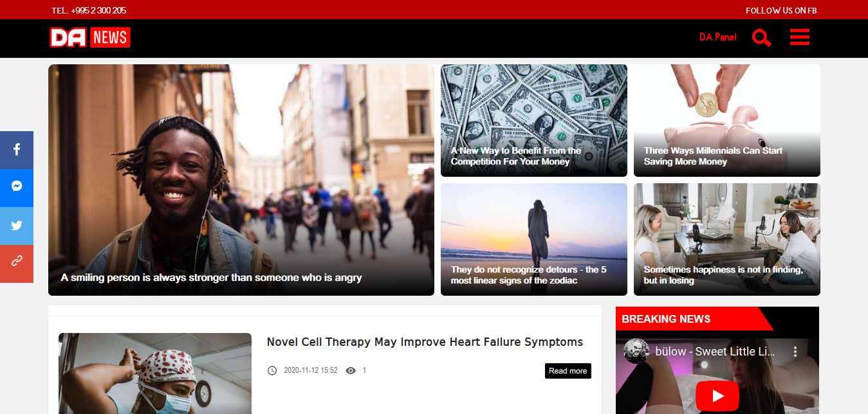The image size is (868, 414).
Task: Copy link with the red sidebar icon
Action: pos(17,264)
